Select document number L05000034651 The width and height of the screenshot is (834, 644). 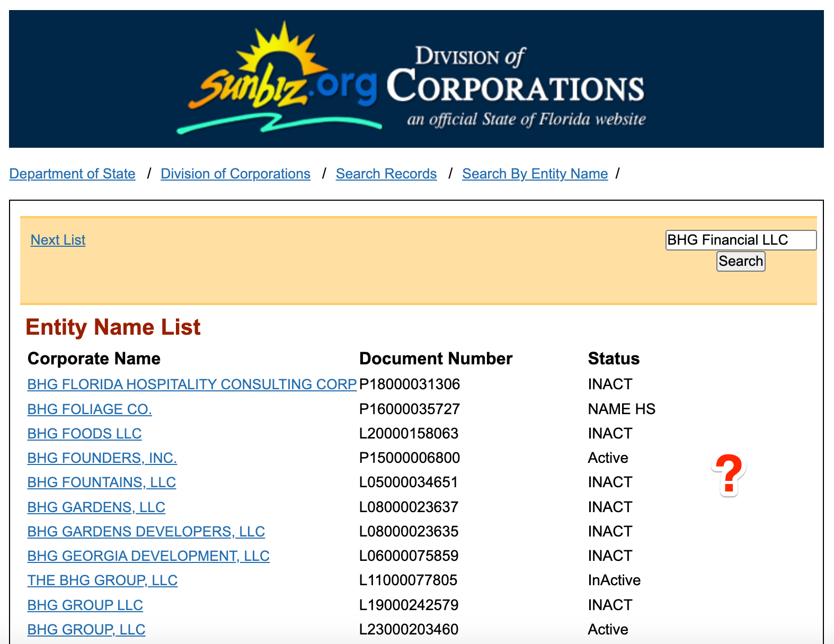409,482
